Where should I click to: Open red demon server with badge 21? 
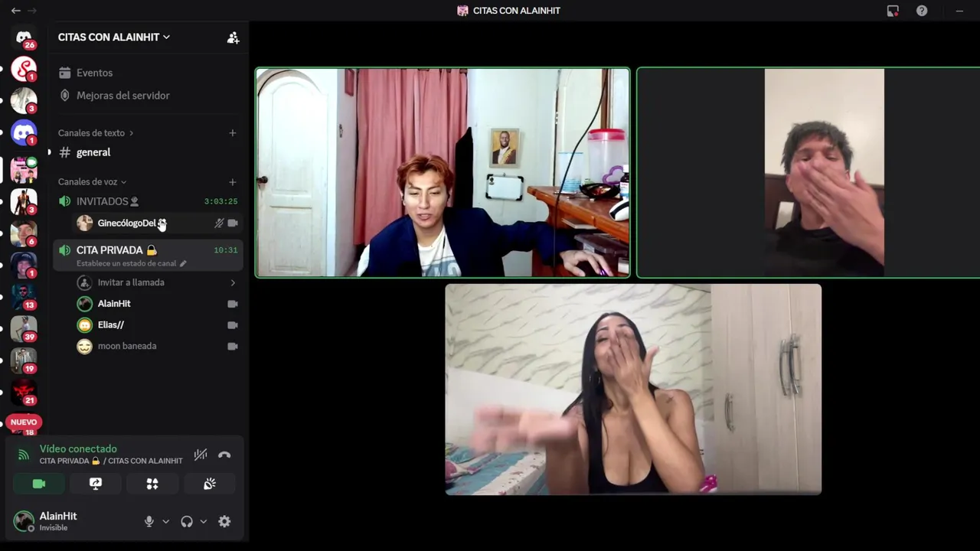click(x=24, y=393)
